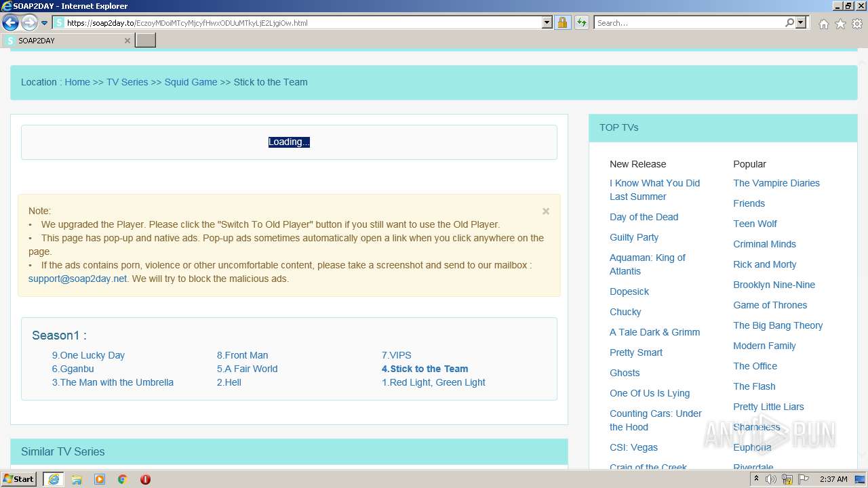Open Friends link
This screenshot has height=488, width=868.
[x=749, y=203]
